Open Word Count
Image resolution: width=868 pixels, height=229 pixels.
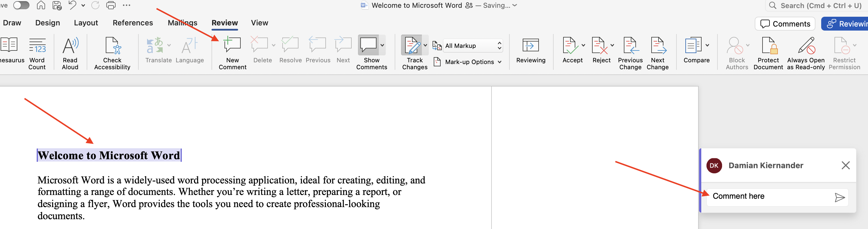coord(37,53)
